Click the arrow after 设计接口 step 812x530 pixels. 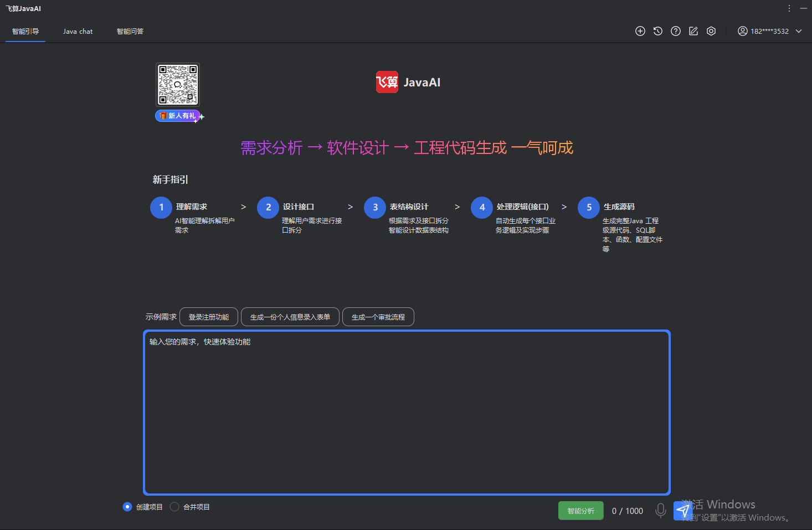[350, 207]
